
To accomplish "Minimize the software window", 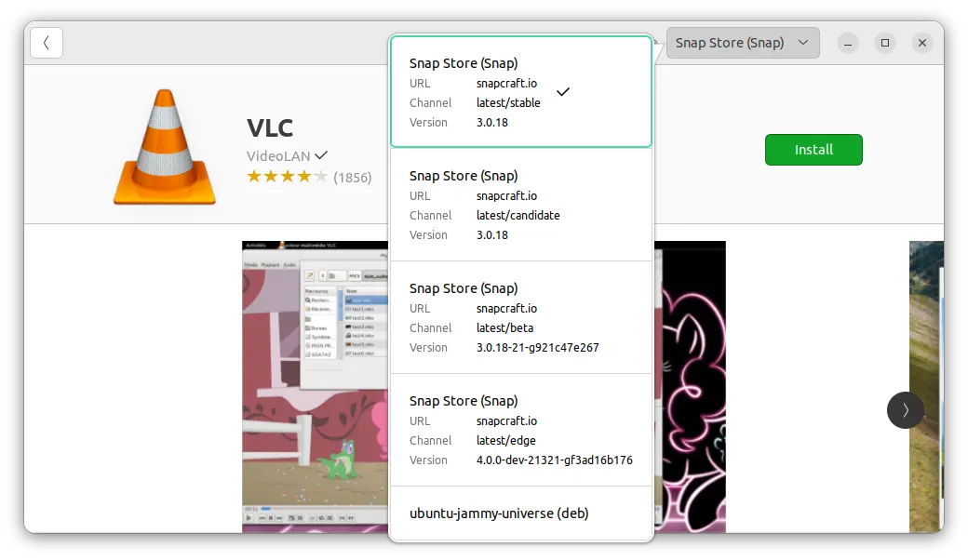I will coord(848,43).
